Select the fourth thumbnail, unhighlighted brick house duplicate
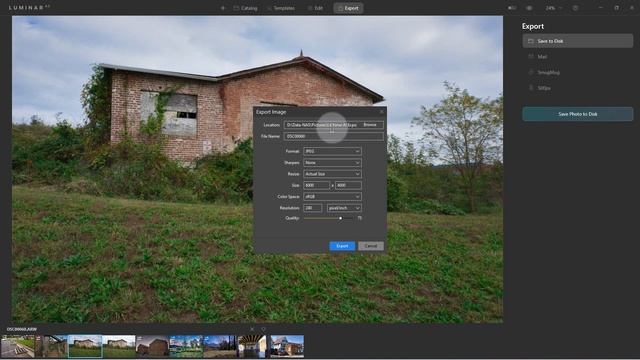Screen dimensions: 640x360 [x=119, y=347]
